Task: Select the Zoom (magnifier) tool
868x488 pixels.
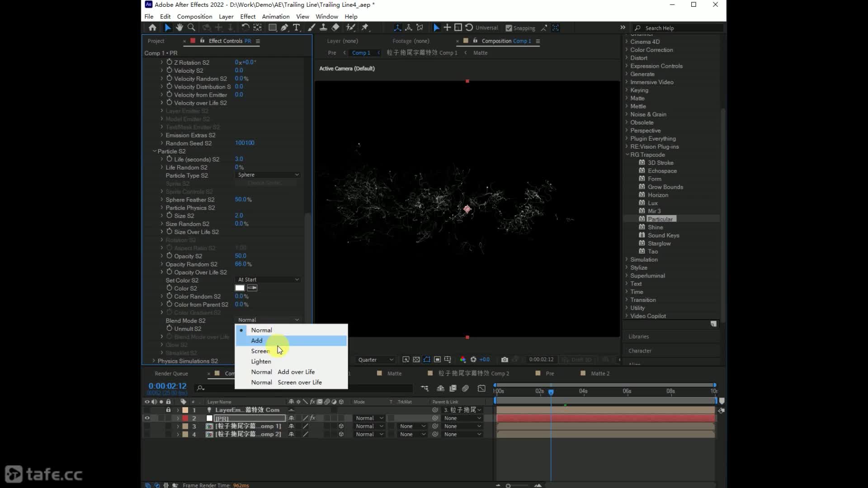Action: point(191,28)
